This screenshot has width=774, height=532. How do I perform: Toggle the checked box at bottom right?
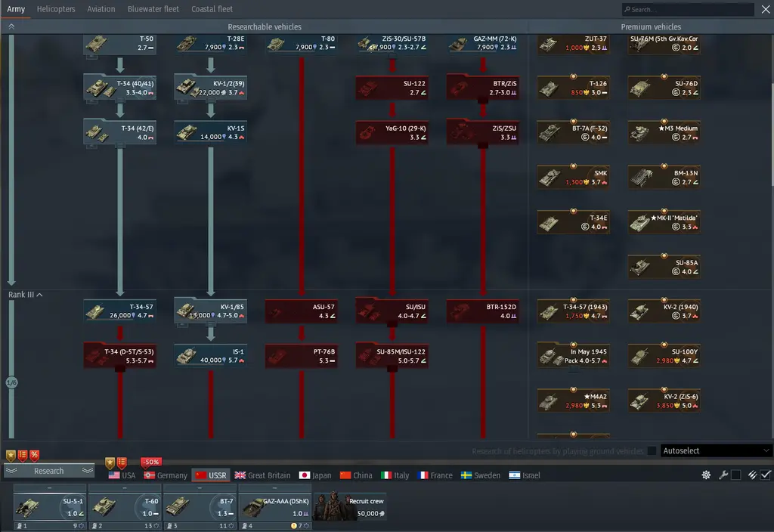(x=766, y=475)
